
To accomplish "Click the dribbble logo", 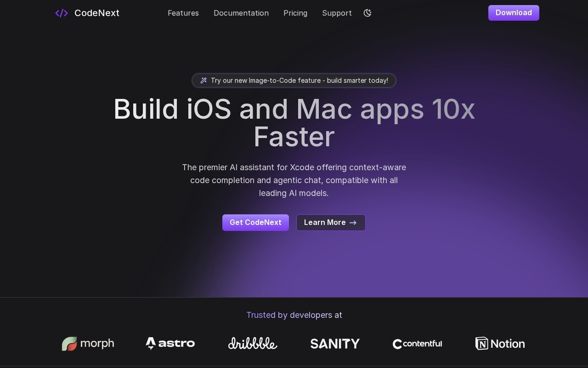I will tap(253, 344).
